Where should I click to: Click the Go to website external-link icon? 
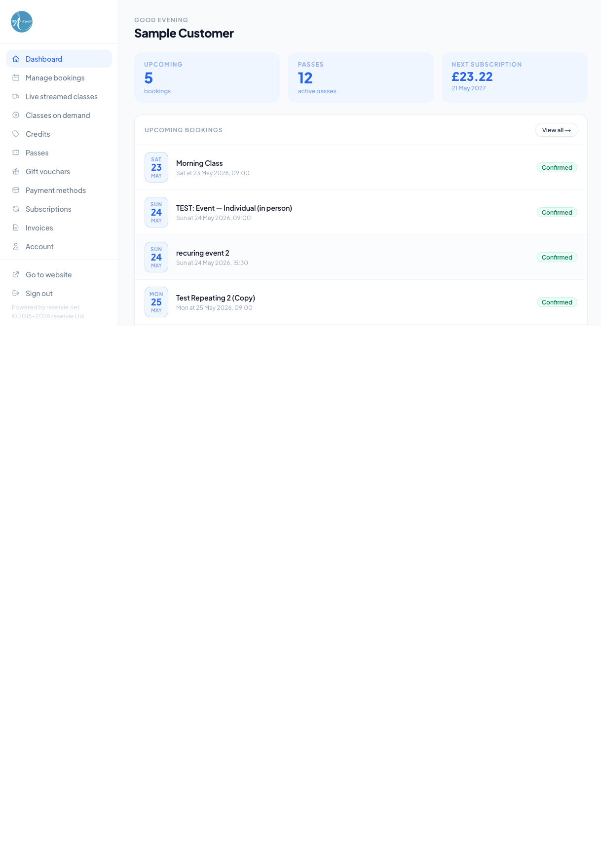[16, 274]
